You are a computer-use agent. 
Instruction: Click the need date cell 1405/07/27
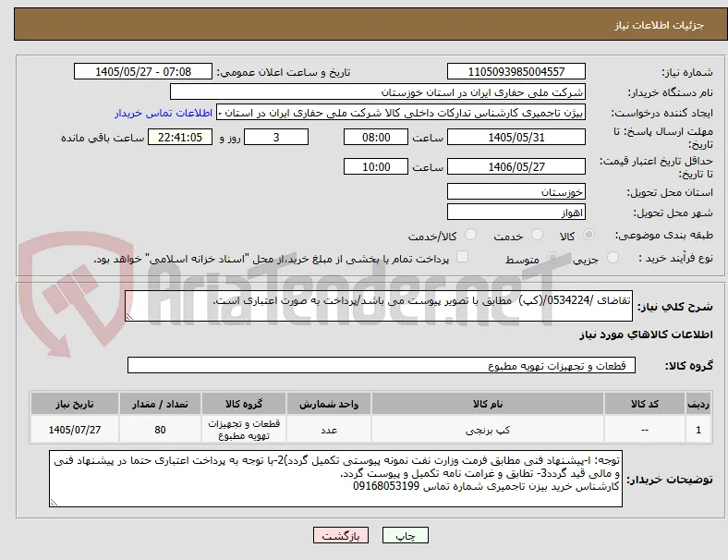[x=75, y=430]
